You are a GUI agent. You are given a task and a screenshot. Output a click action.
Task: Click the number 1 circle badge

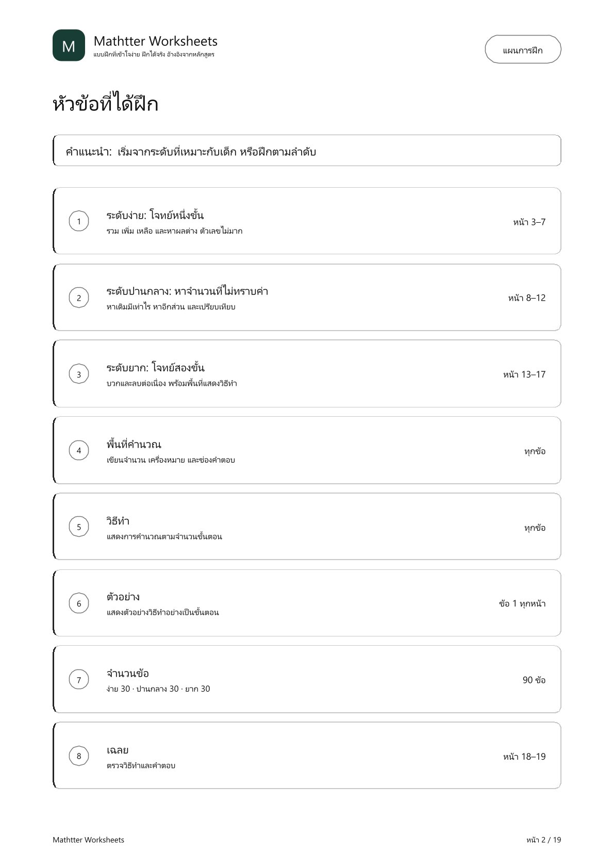click(x=79, y=221)
